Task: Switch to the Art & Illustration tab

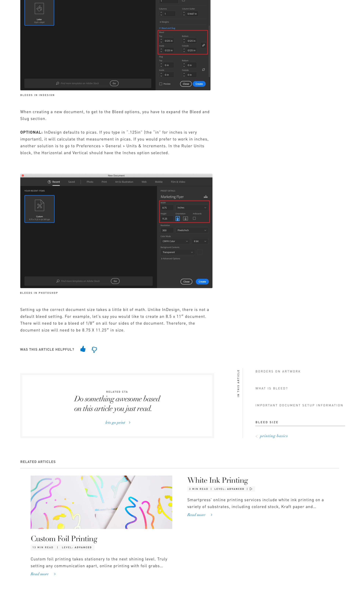Action: coord(124,182)
